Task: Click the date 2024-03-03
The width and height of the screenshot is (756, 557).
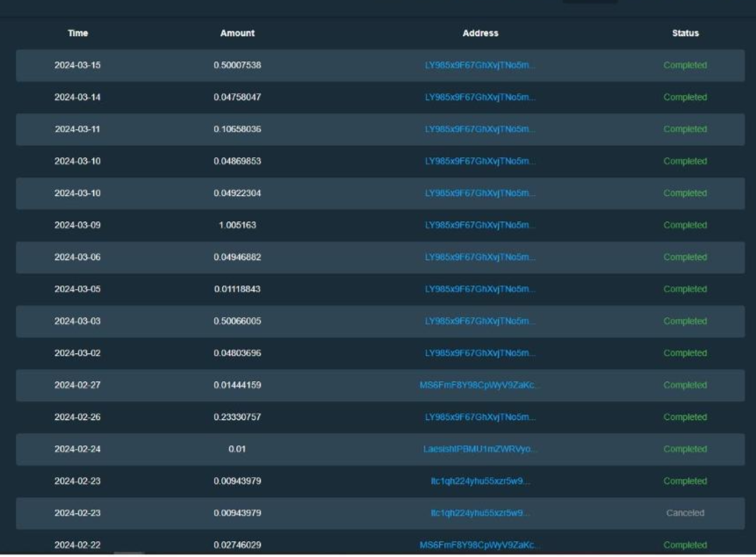Action: pos(77,322)
